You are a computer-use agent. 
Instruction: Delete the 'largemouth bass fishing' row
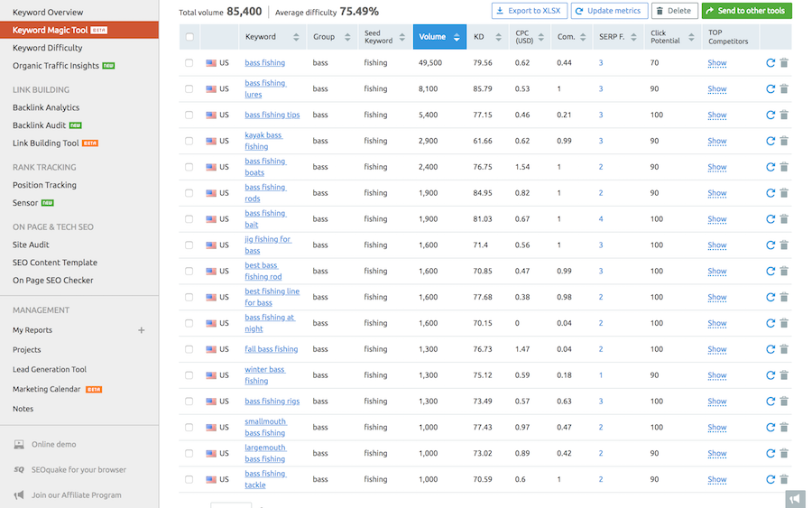(x=784, y=453)
